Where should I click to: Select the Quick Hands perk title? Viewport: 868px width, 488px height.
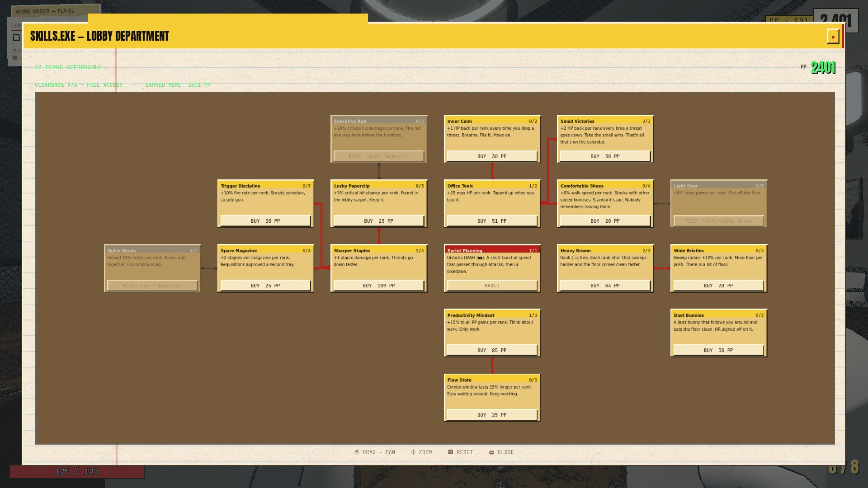click(122, 250)
